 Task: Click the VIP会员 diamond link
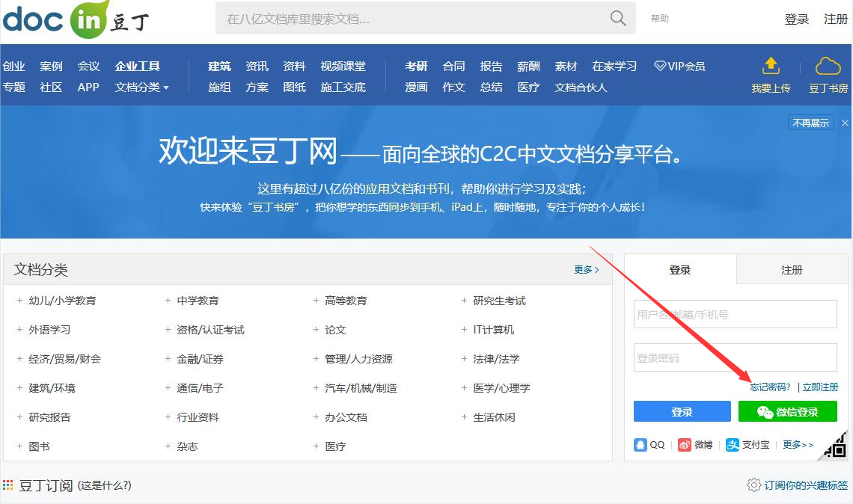[x=679, y=67]
